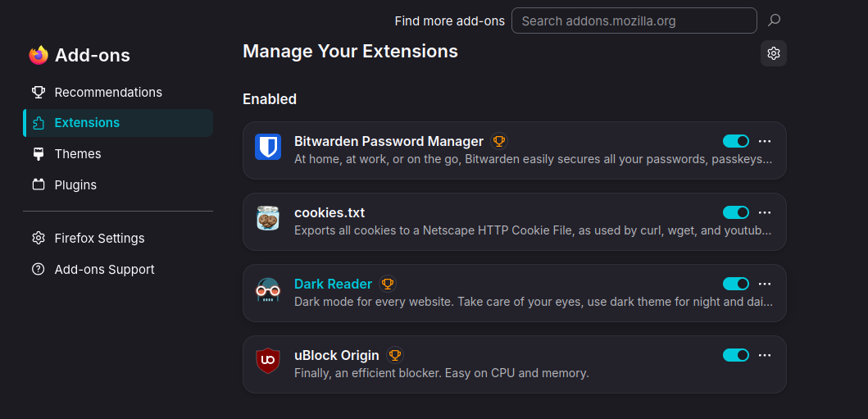This screenshot has width=868, height=419.
Task: Click cookies.txt description about Netscape Cookie File
Action: [533, 230]
